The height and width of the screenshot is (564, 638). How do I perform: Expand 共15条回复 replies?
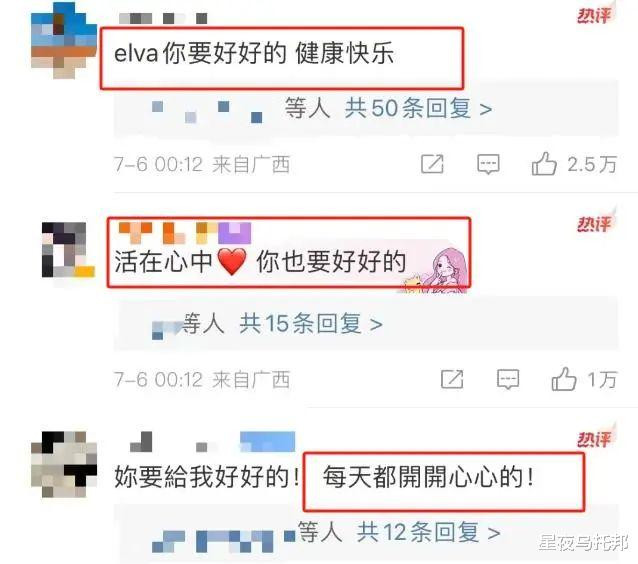[311, 324]
